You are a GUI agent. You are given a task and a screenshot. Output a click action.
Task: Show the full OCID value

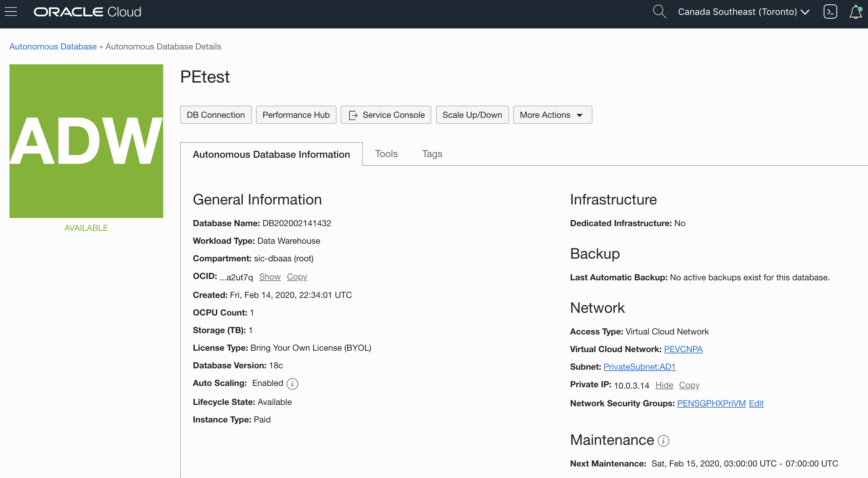point(269,277)
